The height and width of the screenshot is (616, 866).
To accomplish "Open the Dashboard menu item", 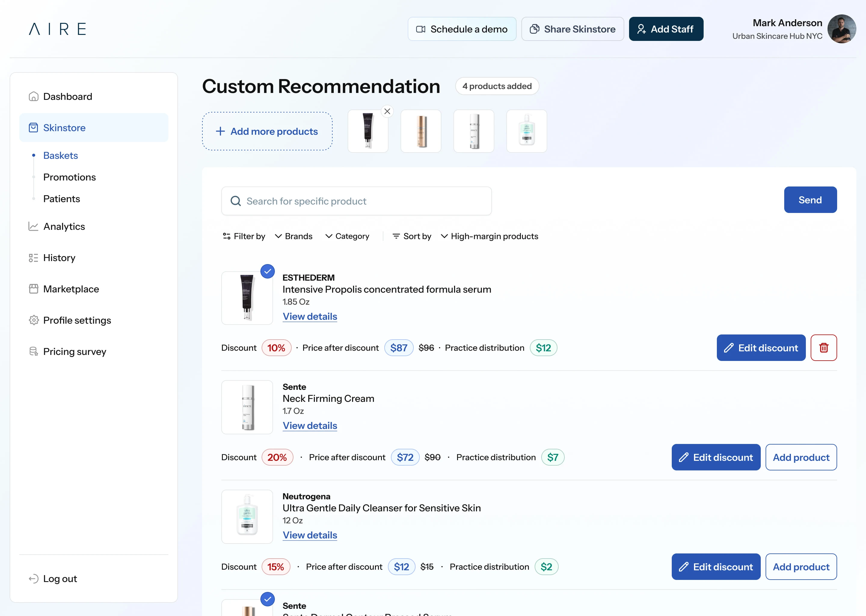I will click(x=94, y=96).
